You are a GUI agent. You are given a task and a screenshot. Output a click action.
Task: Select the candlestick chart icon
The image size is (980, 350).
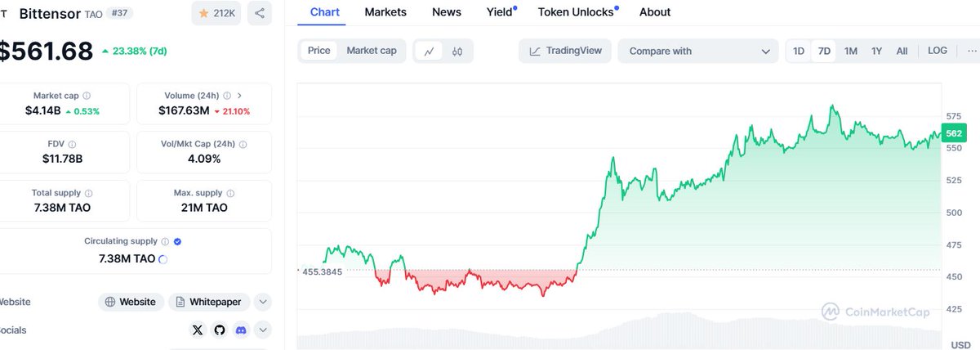point(457,51)
